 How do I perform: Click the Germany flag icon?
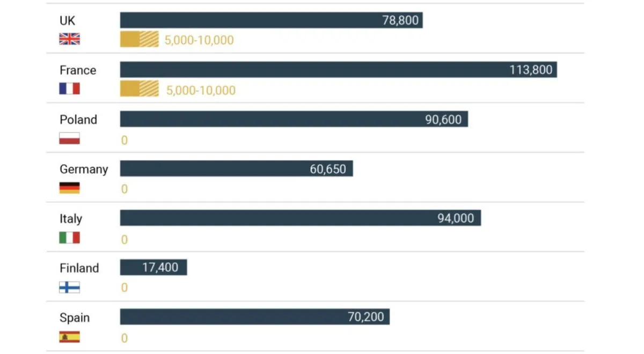point(69,188)
